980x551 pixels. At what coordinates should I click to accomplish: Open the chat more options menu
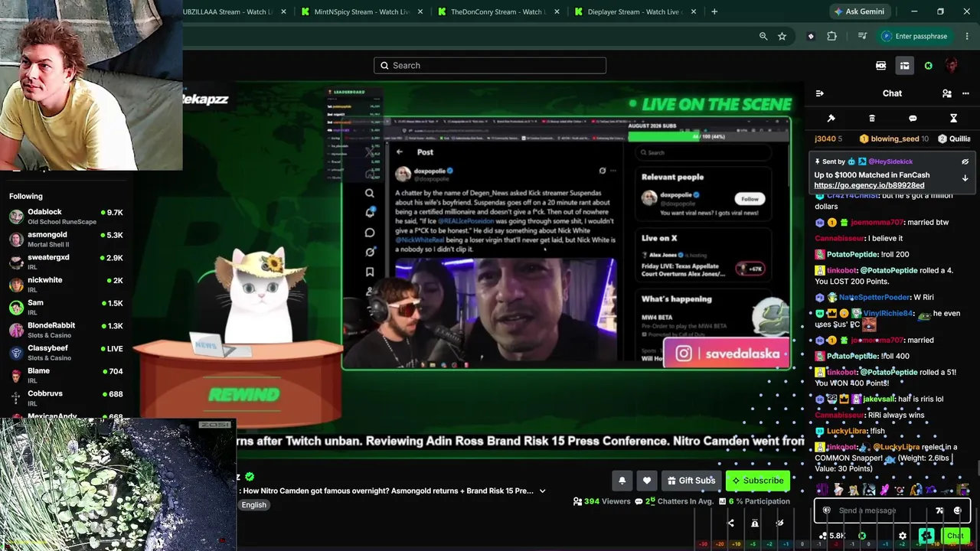(965, 93)
